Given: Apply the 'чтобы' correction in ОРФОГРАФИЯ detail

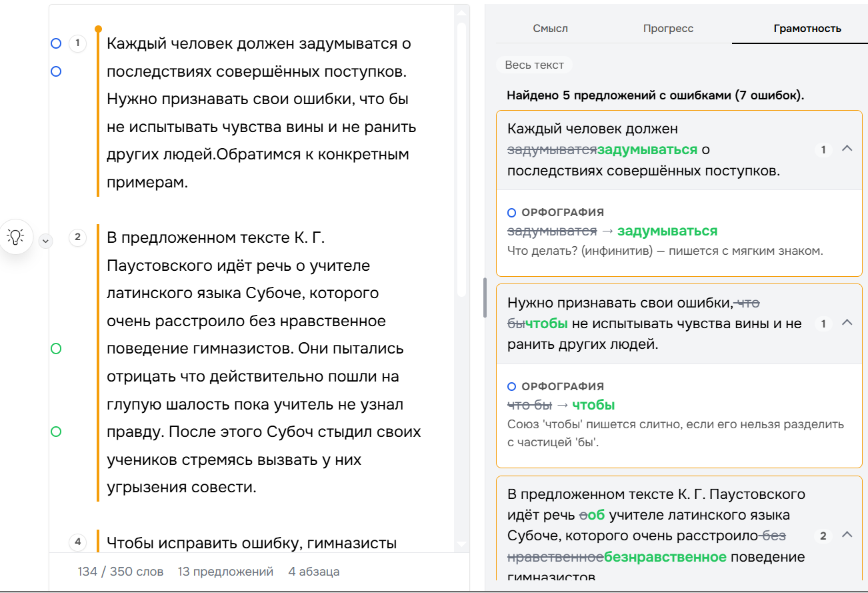Looking at the screenshot, I should [x=593, y=405].
